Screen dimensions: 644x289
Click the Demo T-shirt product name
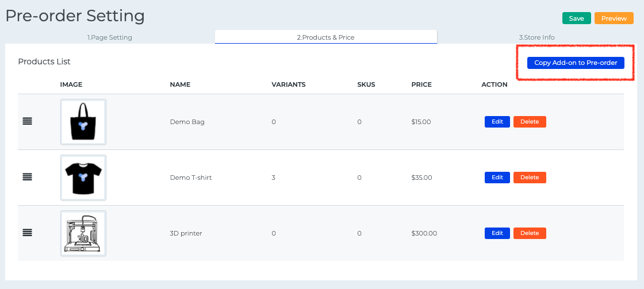(x=191, y=178)
